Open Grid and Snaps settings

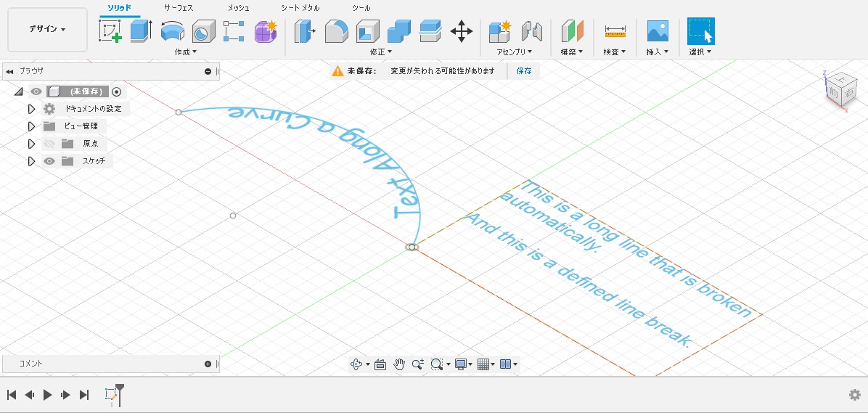tap(483, 364)
